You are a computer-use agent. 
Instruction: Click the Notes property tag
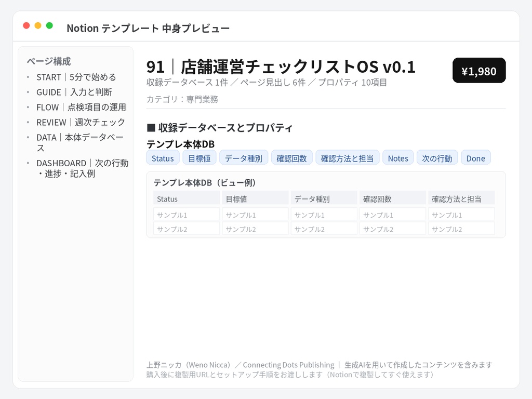(x=398, y=158)
